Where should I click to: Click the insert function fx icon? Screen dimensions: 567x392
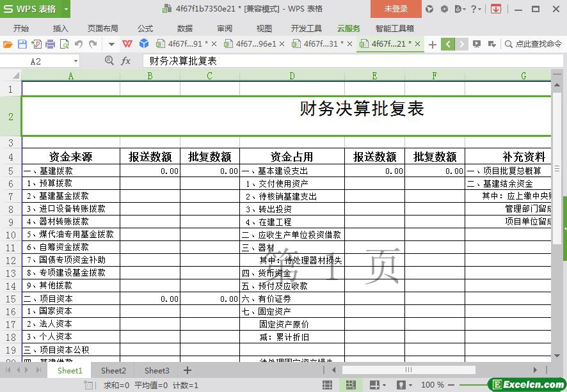point(126,61)
